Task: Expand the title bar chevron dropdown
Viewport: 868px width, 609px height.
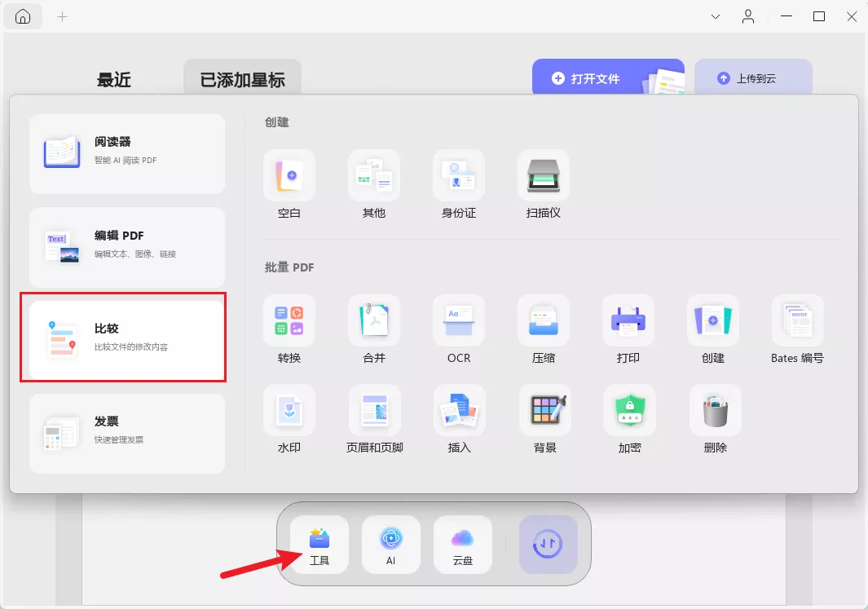Action: point(715,16)
